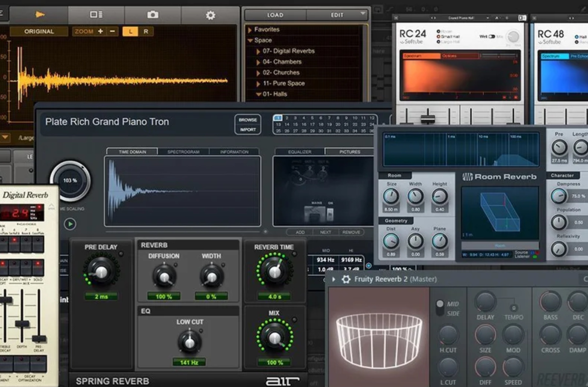The image size is (588, 387).
Task: Click the orange arrow icon in top toolbar
Action: point(40,15)
